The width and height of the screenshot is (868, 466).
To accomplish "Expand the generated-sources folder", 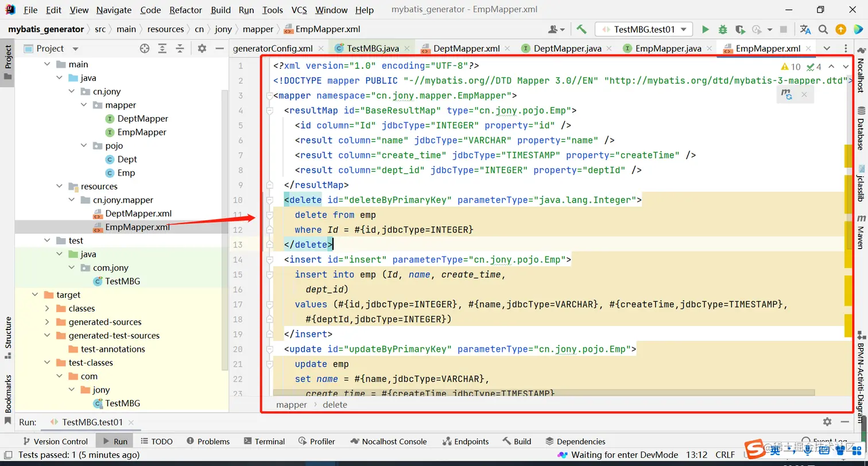I will point(48,322).
